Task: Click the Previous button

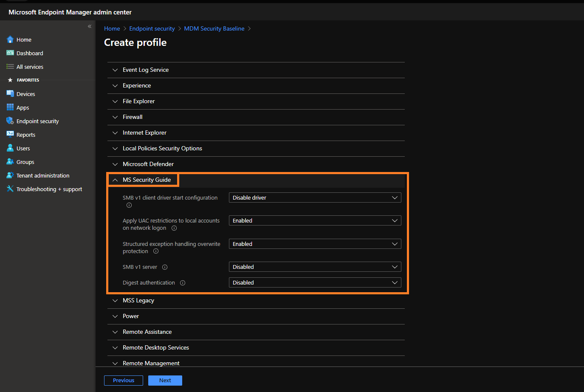Action: (124, 381)
